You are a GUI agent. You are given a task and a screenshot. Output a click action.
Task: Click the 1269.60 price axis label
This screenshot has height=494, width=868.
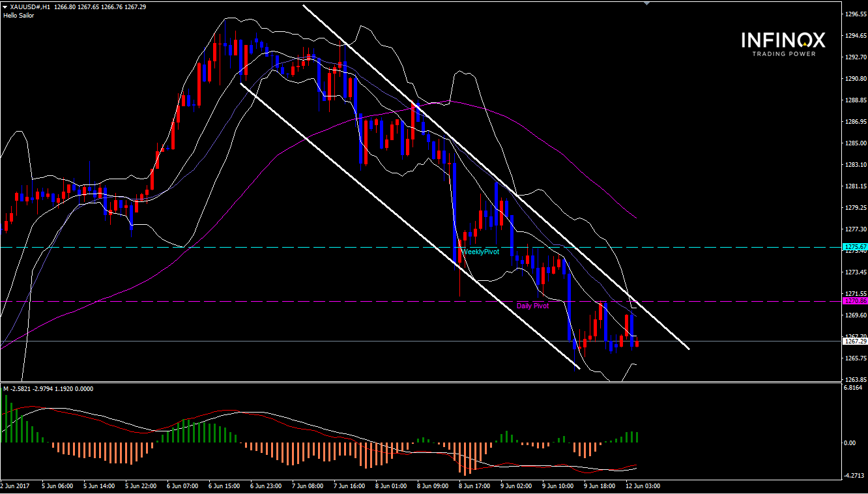coord(854,315)
